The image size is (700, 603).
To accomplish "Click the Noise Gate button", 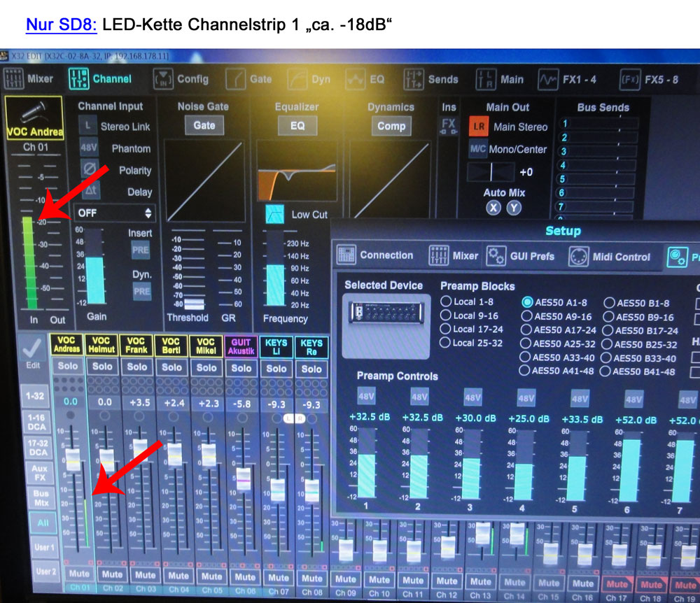I will point(204,126).
